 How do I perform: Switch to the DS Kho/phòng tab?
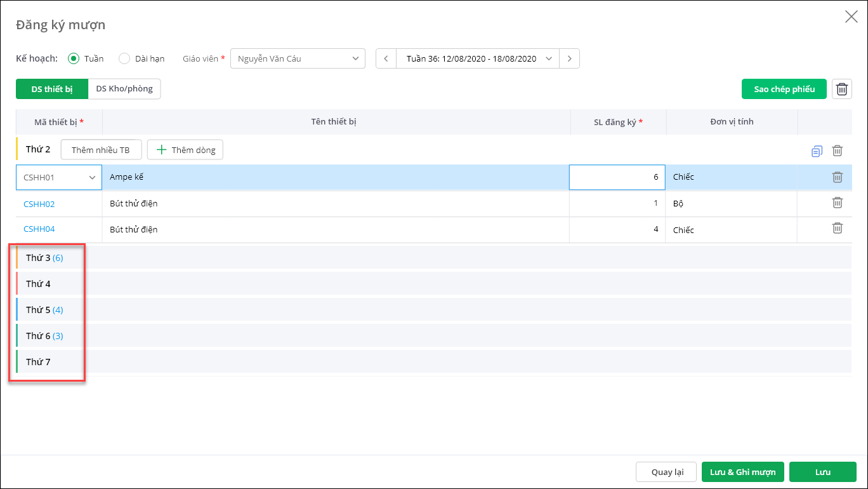click(124, 89)
